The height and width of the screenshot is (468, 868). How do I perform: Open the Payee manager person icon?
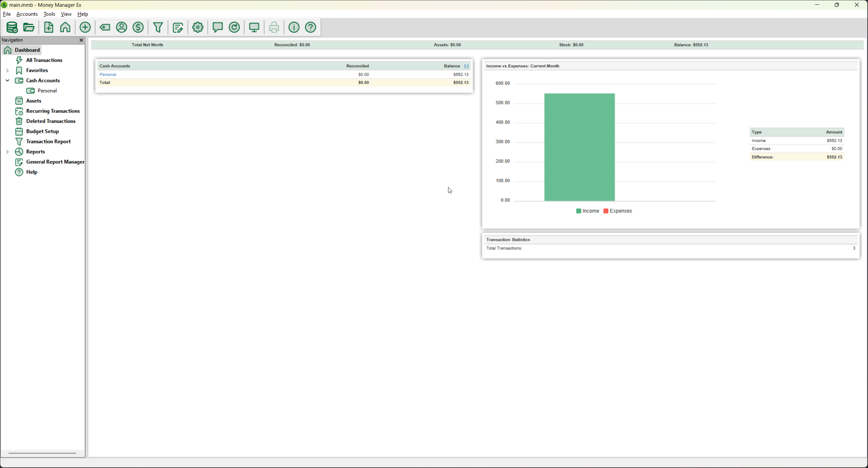coord(122,27)
